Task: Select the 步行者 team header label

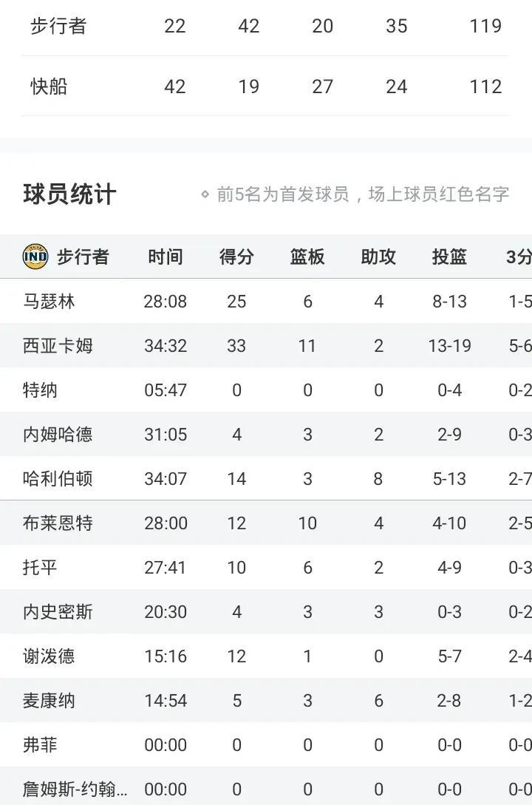Action: click(x=83, y=257)
